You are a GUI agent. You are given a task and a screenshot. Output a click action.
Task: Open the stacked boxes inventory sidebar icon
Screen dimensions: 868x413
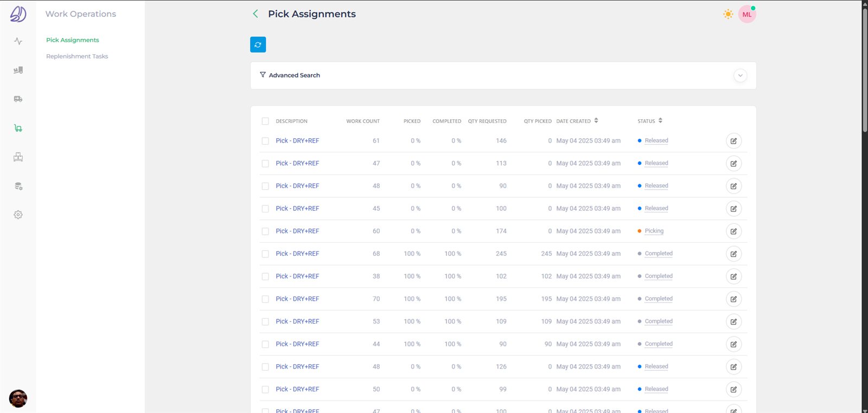pos(18,157)
